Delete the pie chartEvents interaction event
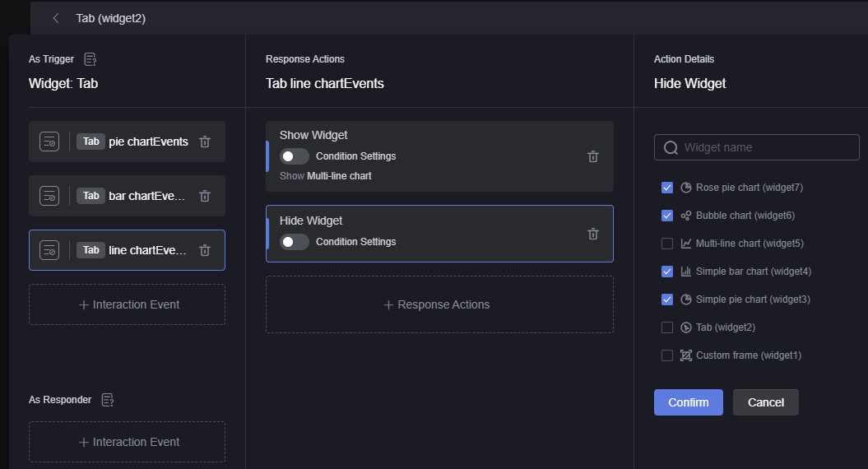868x469 pixels. [x=205, y=142]
